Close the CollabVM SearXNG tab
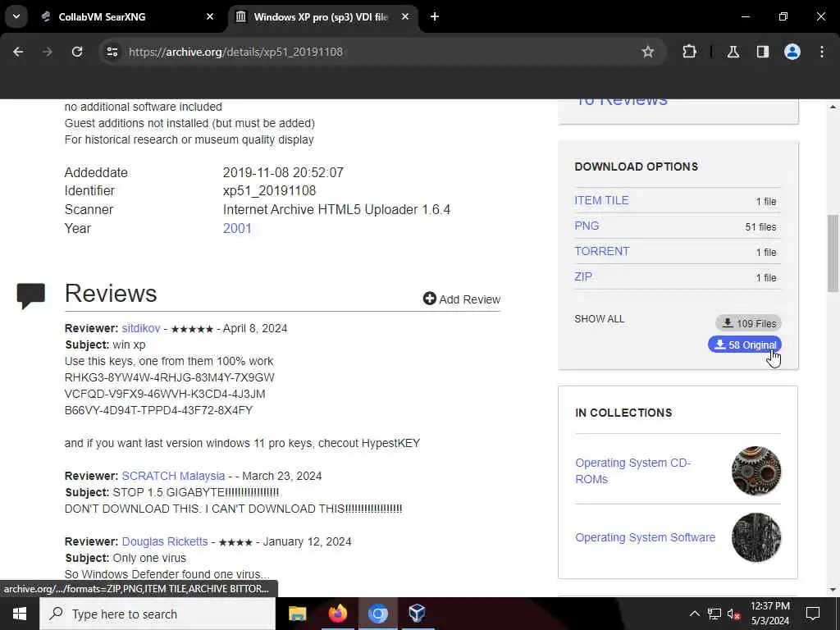 coord(210,16)
